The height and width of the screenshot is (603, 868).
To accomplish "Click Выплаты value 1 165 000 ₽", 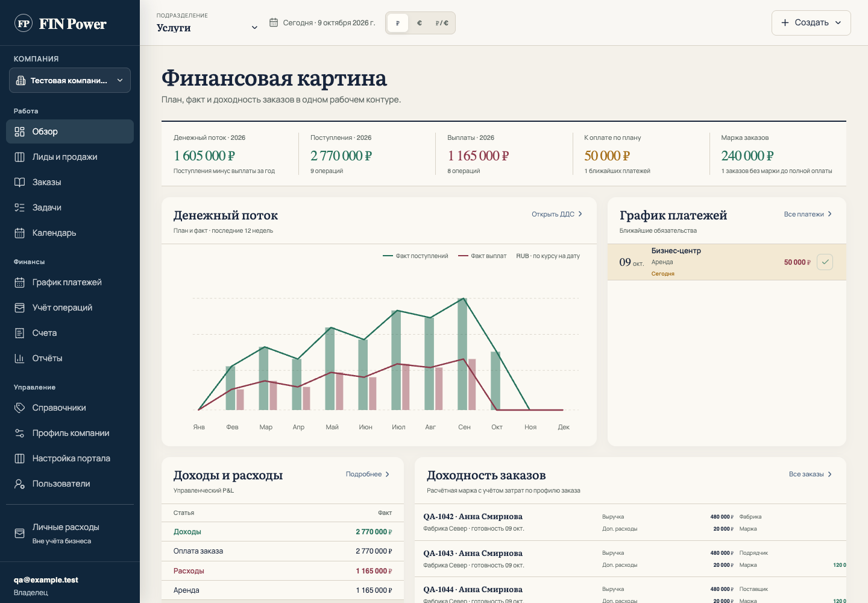I will pyautogui.click(x=478, y=156).
